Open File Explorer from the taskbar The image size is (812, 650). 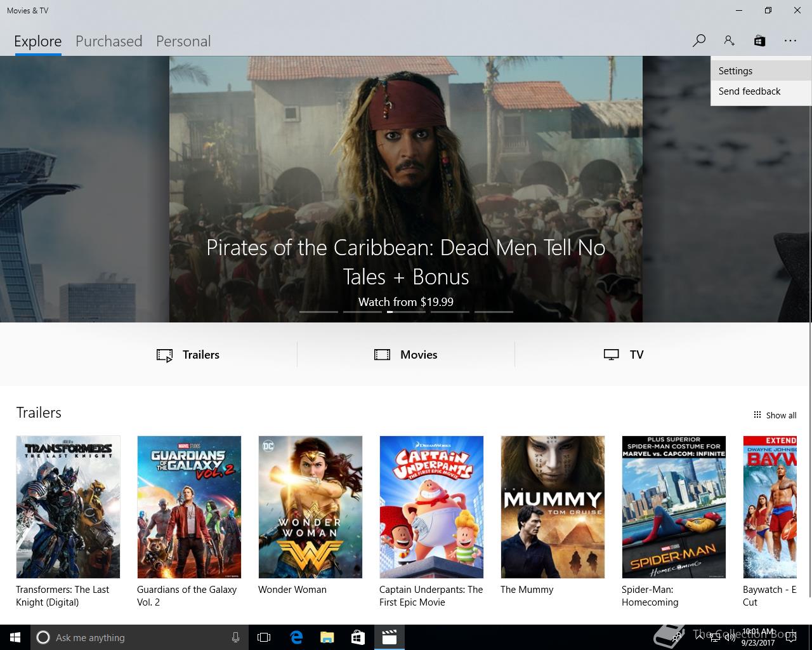click(327, 637)
